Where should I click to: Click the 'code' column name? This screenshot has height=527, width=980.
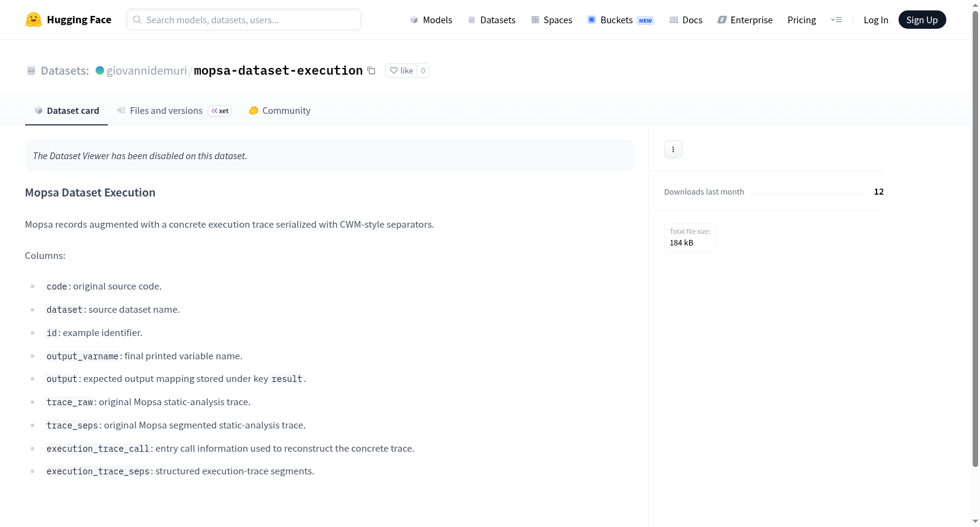(x=57, y=286)
